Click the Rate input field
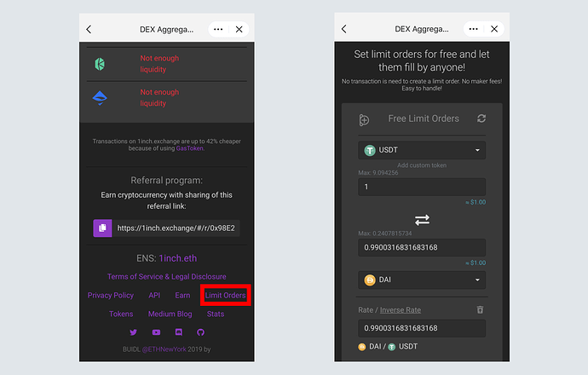The image size is (588, 375). (422, 328)
